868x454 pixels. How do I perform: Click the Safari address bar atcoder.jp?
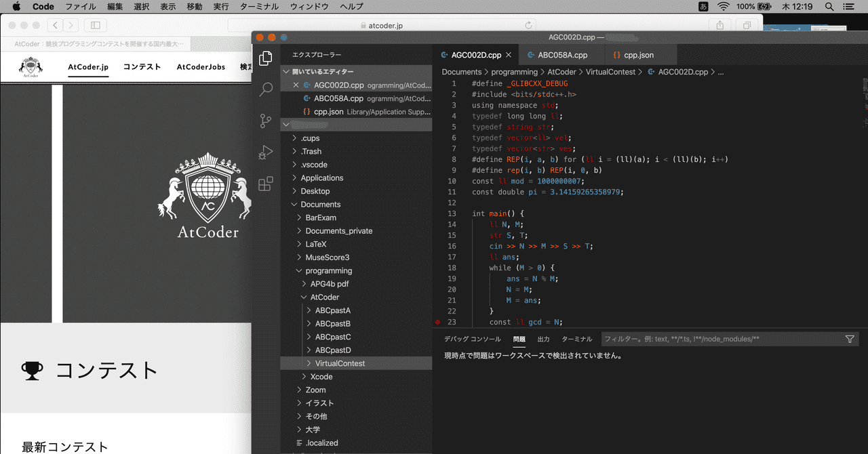pyautogui.click(x=382, y=25)
